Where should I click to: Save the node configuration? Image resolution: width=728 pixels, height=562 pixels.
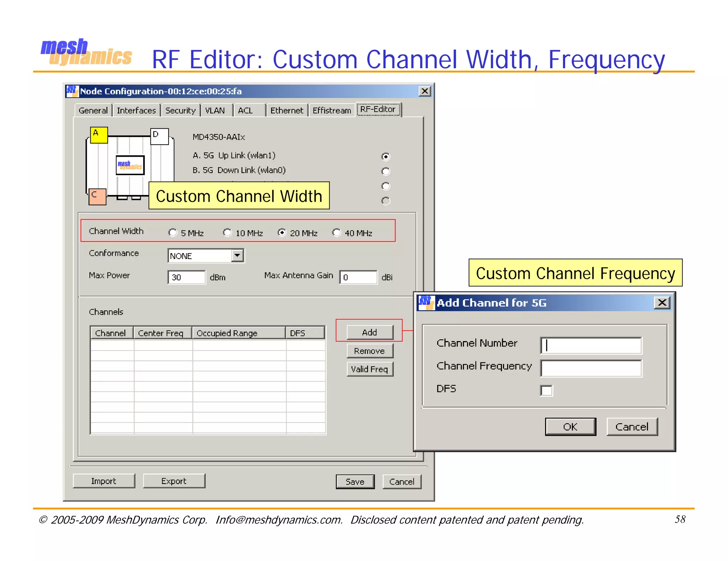(x=355, y=482)
